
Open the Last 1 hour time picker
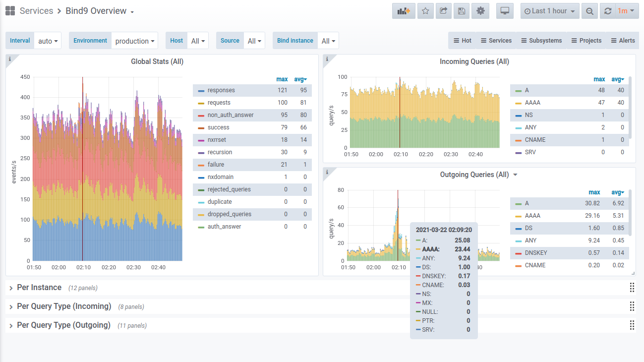550,11
